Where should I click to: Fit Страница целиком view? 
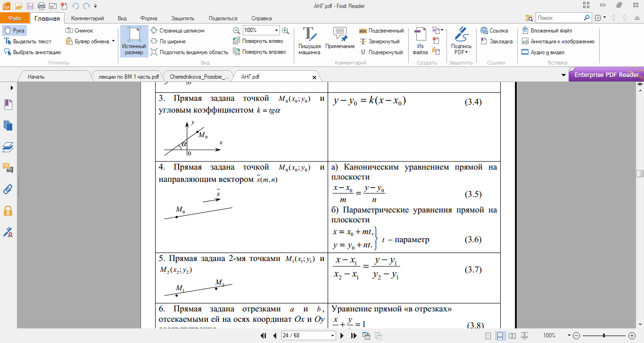click(177, 31)
